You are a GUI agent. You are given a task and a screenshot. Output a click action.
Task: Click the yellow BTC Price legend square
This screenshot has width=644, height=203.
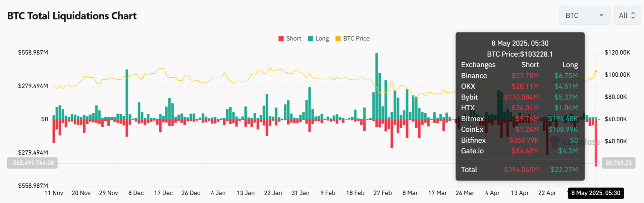coord(338,38)
